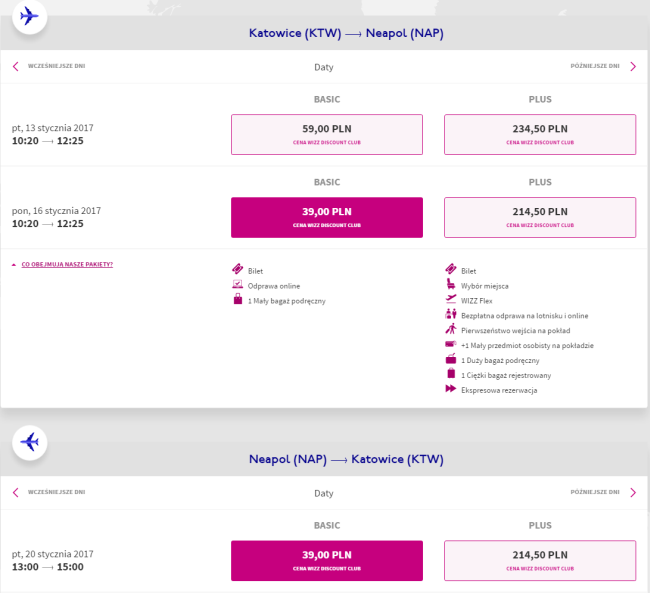The height and width of the screenshot is (593, 650).
Task: Choose 214,50 PLN PLUS return fare 20 stycznia
Action: [540, 560]
